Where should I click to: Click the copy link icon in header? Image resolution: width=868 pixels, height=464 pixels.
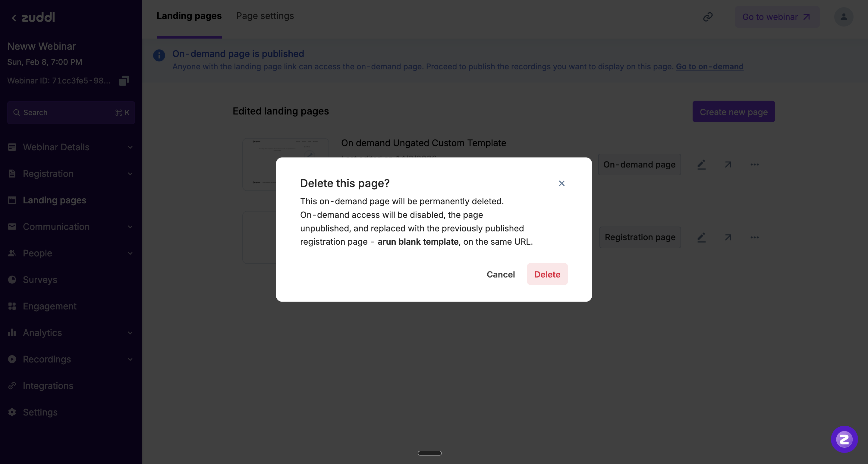pyautogui.click(x=708, y=17)
